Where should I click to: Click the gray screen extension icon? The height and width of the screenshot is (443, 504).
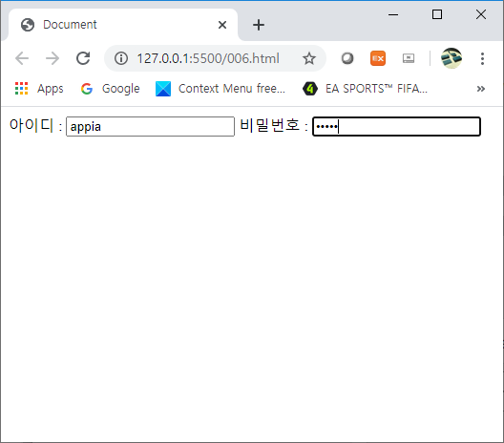[409, 58]
